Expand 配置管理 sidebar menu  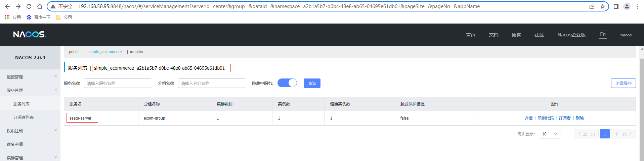coord(30,77)
